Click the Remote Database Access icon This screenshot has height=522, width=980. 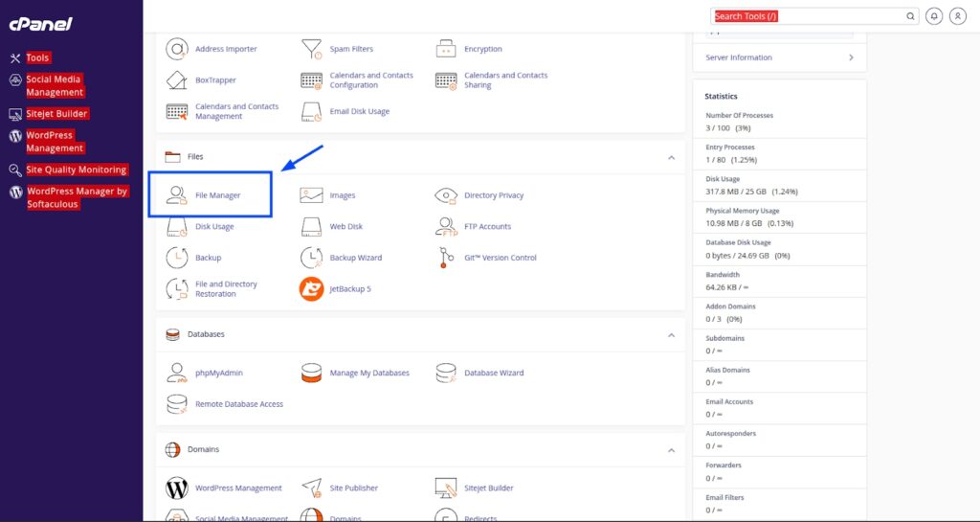(x=177, y=404)
